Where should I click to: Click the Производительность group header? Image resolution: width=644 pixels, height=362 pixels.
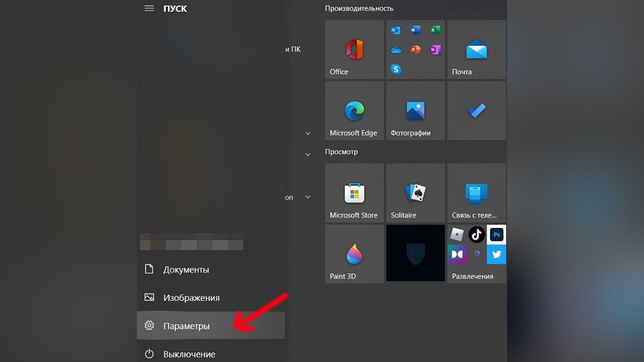tap(359, 9)
